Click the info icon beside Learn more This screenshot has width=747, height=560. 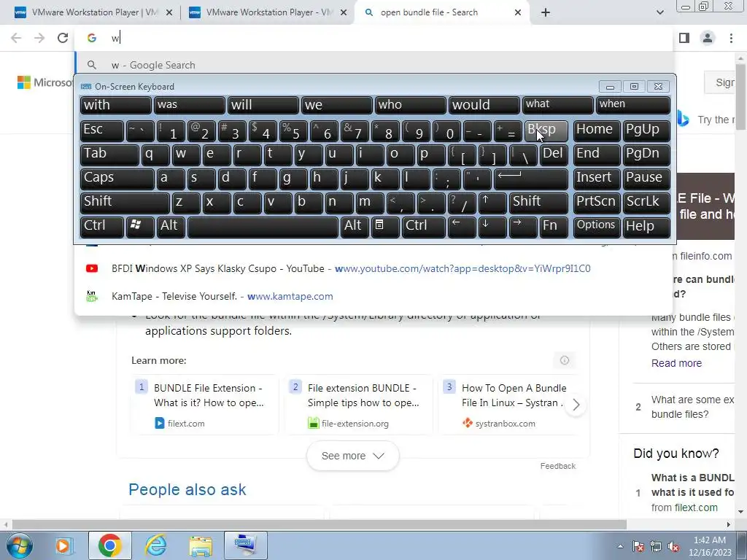565,360
